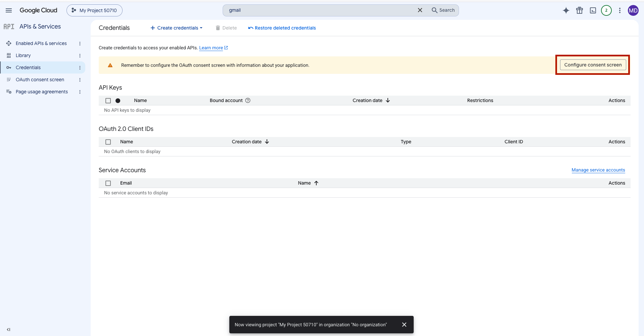The height and width of the screenshot is (336, 644).
Task: Click the Search button
Action: point(443,10)
